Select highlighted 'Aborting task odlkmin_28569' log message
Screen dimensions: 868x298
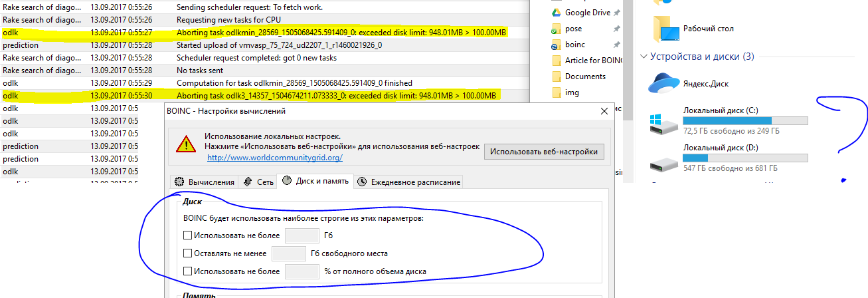(342, 33)
